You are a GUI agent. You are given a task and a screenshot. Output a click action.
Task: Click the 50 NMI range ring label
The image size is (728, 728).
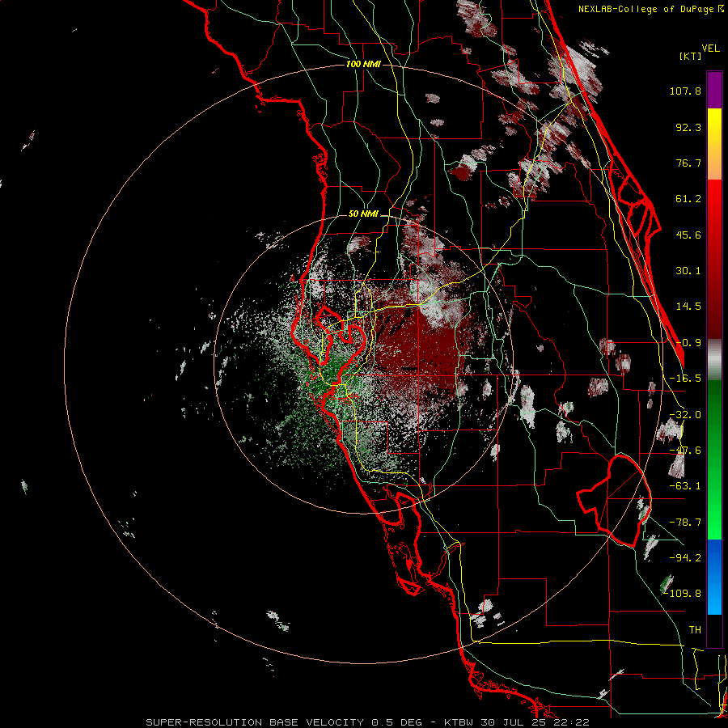coord(363,214)
